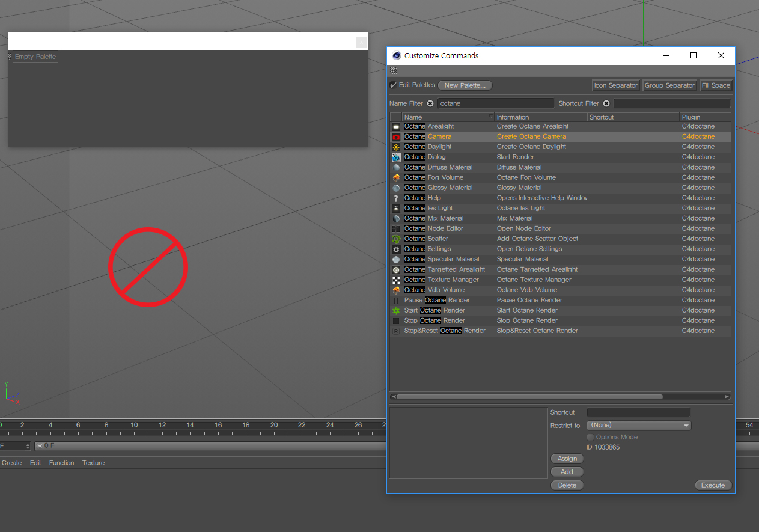Click the Octane Diffuse Material icon
This screenshot has width=759, height=532.
pos(396,168)
